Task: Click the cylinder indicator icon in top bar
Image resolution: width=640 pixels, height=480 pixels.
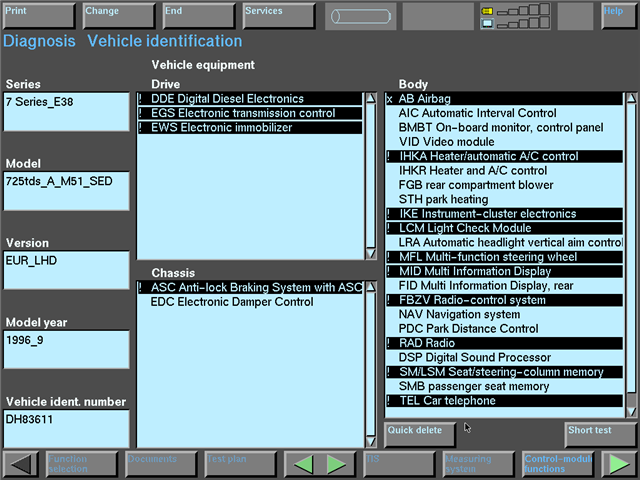Action: 361,16
